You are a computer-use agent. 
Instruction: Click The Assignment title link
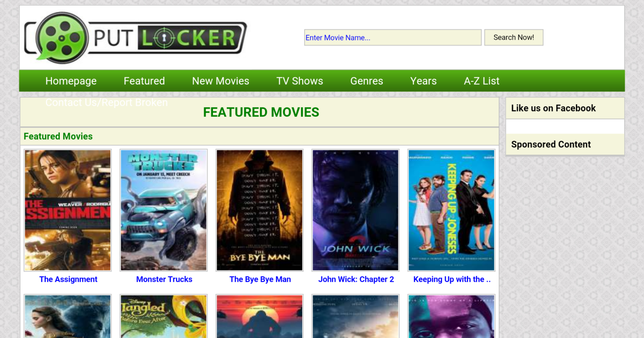(x=68, y=279)
